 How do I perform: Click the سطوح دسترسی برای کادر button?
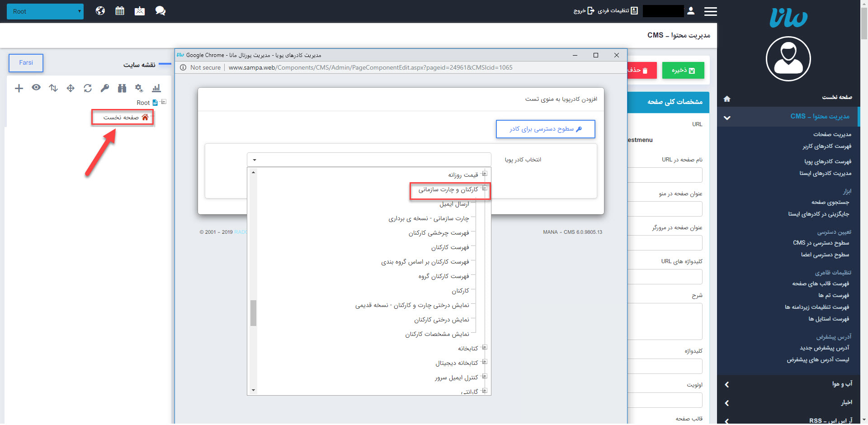(x=545, y=129)
